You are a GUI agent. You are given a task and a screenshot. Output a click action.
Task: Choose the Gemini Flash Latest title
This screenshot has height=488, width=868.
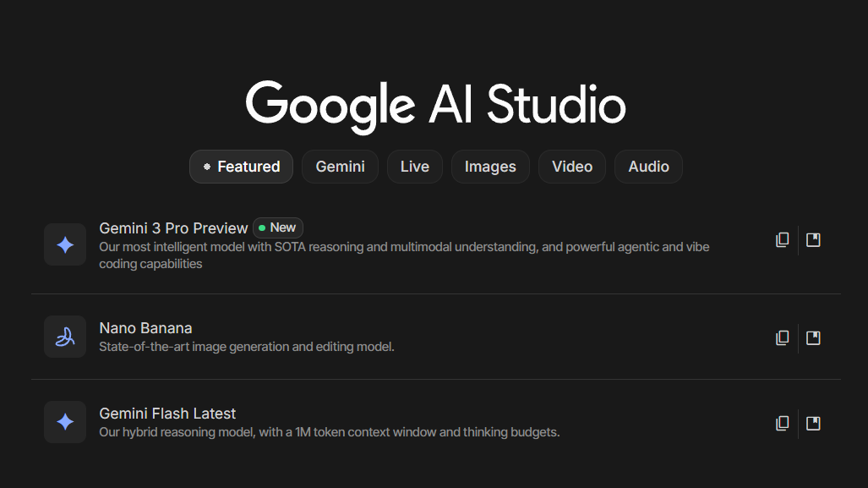[x=167, y=414]
